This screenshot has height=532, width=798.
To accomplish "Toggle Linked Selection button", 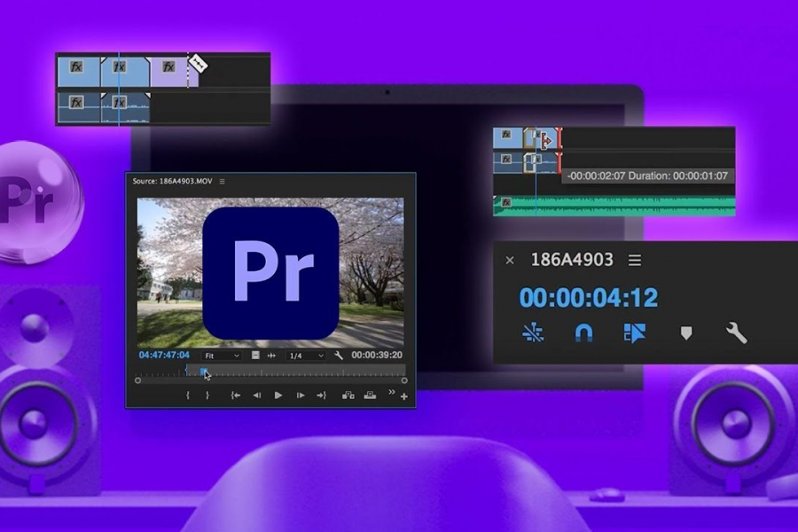I will [x=634, y=333].
